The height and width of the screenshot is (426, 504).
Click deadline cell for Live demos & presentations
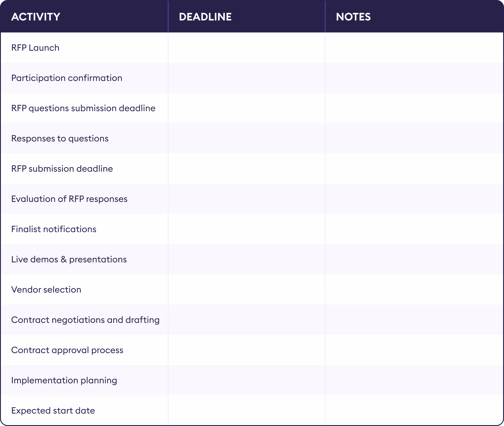(247, 259)
